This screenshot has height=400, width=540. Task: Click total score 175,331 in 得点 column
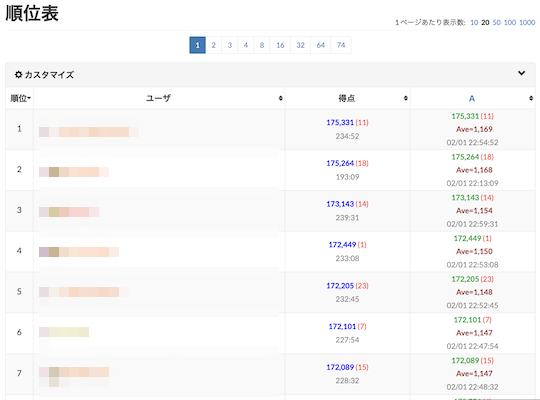[340, 122]
